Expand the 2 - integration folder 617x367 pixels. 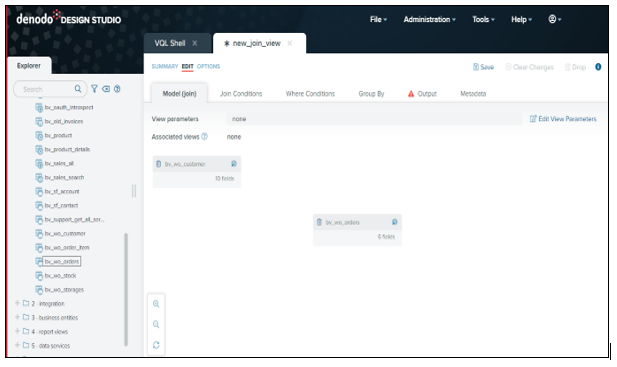pos(17,303)
